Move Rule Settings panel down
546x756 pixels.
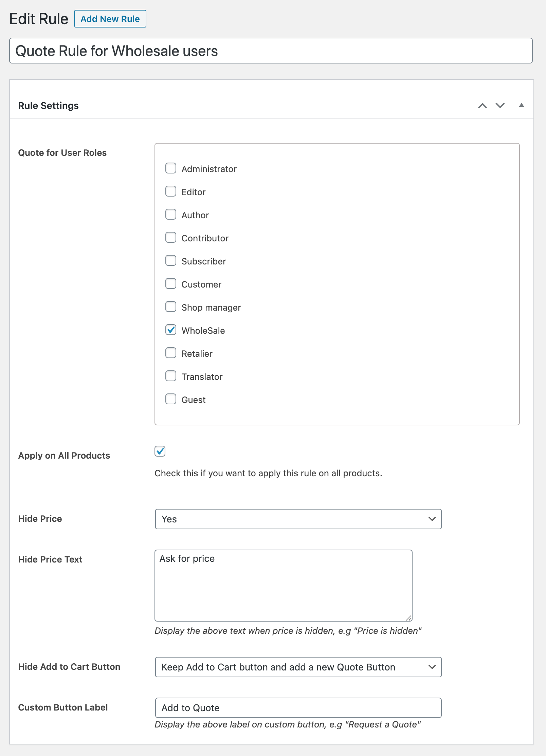tap(500, 106)
